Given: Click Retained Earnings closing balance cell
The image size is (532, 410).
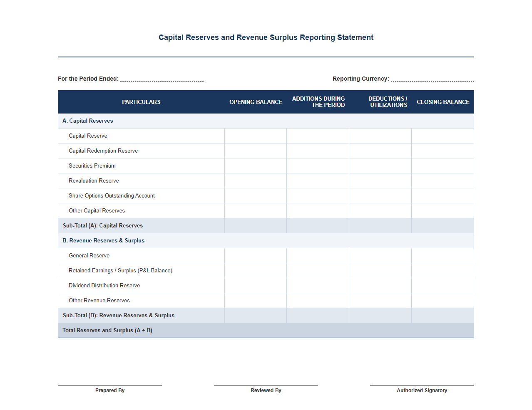Looking at the screenshot, I should (443, 271).
